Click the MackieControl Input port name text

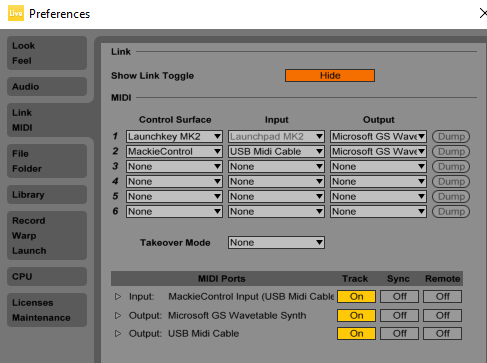pyautogui.click(x=251, y=296)
